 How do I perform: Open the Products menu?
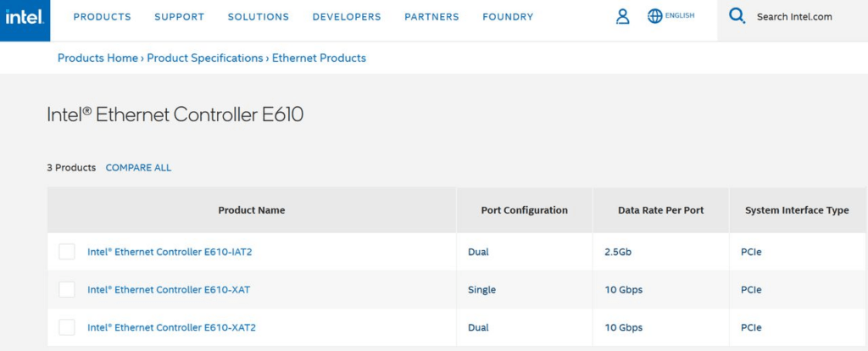(x=103, y=17)
